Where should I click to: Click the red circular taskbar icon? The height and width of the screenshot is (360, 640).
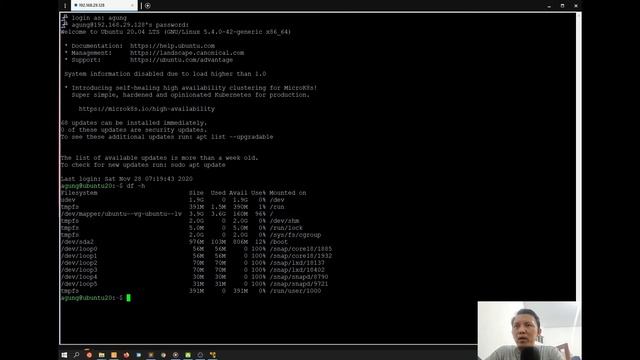(x=89, y=355)
